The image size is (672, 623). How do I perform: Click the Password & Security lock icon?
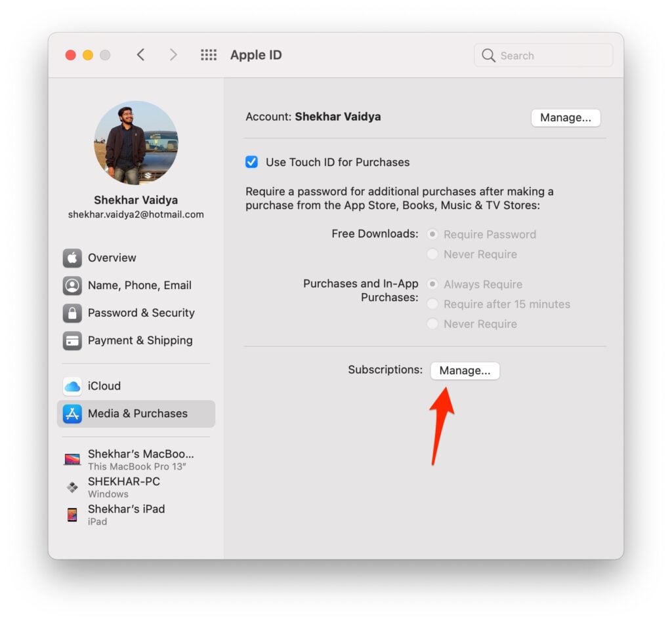coord(72,313)
